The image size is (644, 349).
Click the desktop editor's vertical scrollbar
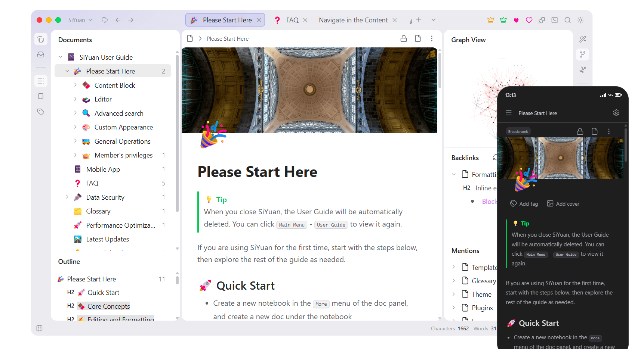point(440,70)
